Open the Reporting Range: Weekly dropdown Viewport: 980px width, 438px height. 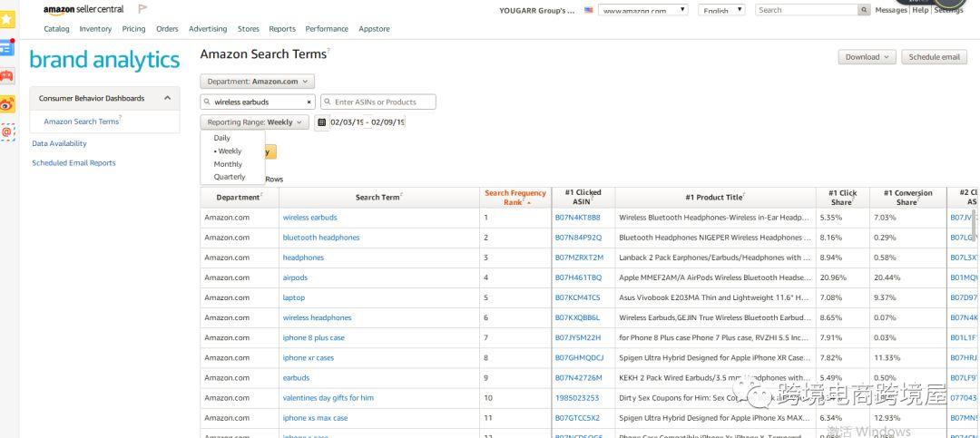point(254,122)
